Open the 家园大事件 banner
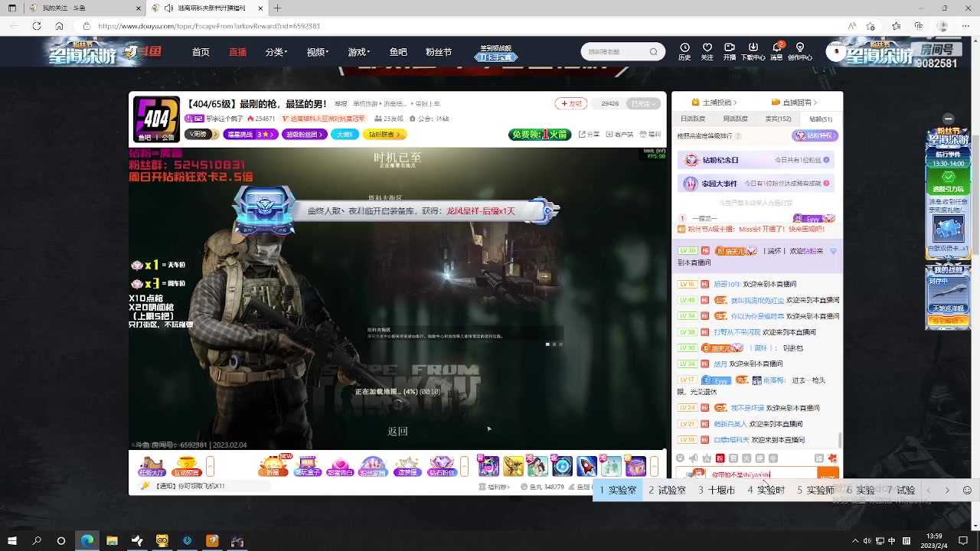 [756, 184]
